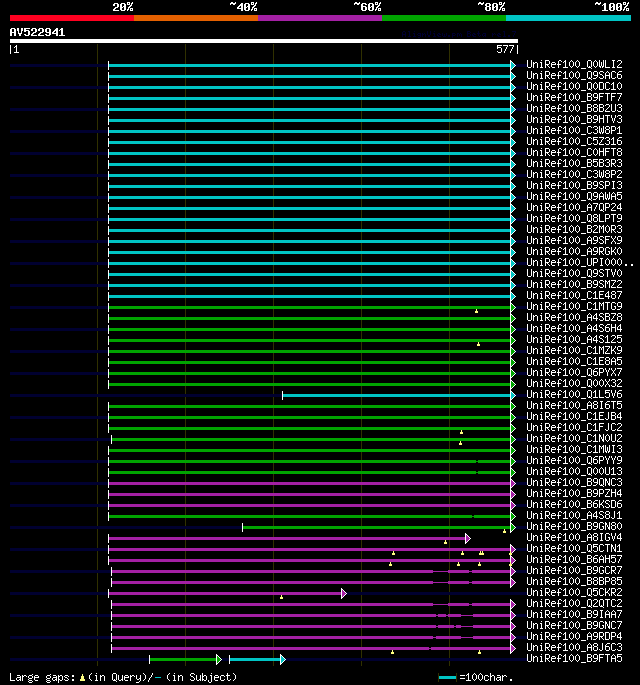This screenshot has width=640, height=685.
Task: Click the UniRef100_A4S6H4 label
Action: tap(574, 329)
